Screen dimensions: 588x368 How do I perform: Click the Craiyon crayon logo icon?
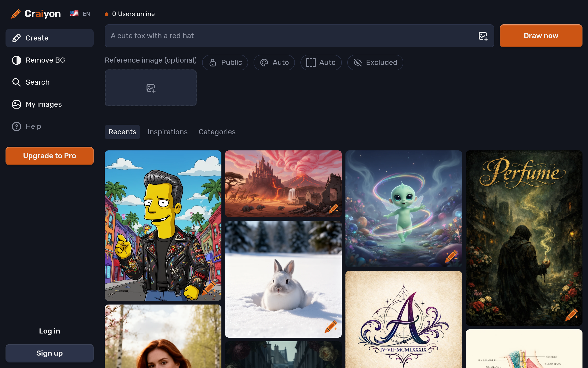pyautogui.click(x=16, y=14)
